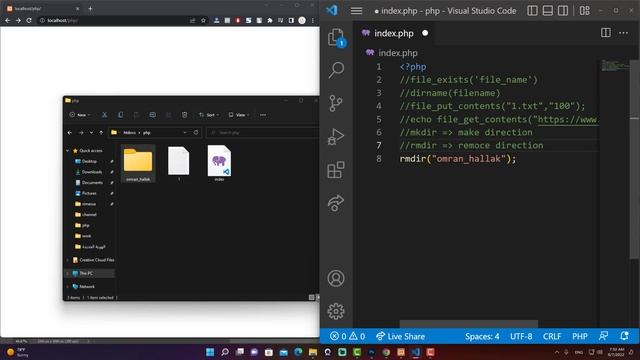Open Sort dropdown in File Explorer
Image resolution: width=640 pixels, height=360 pixels.
coord(209,115)
